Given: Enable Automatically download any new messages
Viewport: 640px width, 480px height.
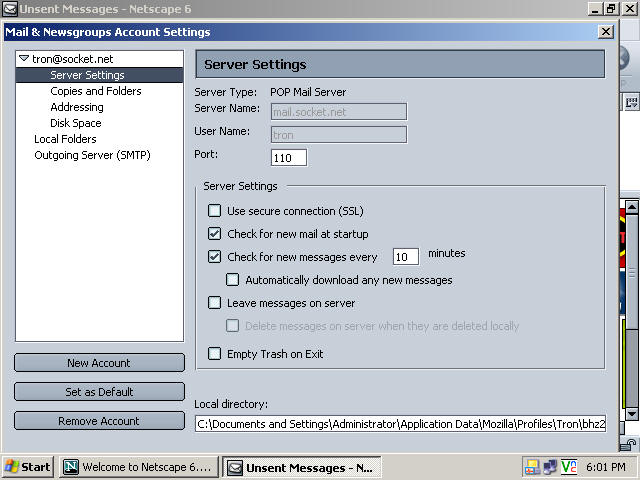Looking at the screenshot, I should [x=232, y=280].
